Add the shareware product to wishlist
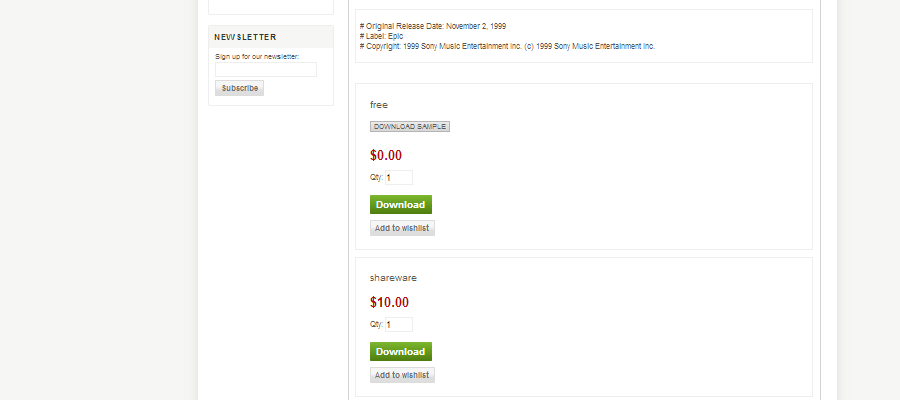The width and height of the screenshot is (900, 400). point(402,375)
